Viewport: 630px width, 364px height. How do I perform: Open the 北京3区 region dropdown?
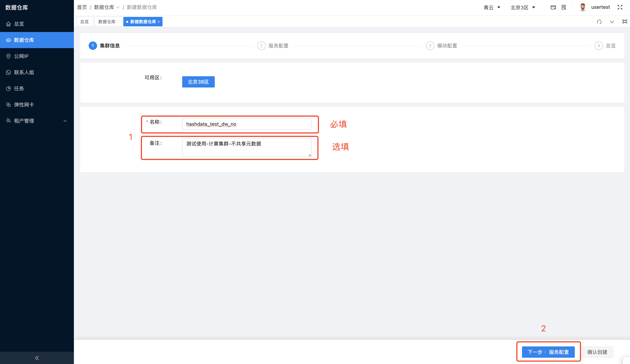coord(523,7)
